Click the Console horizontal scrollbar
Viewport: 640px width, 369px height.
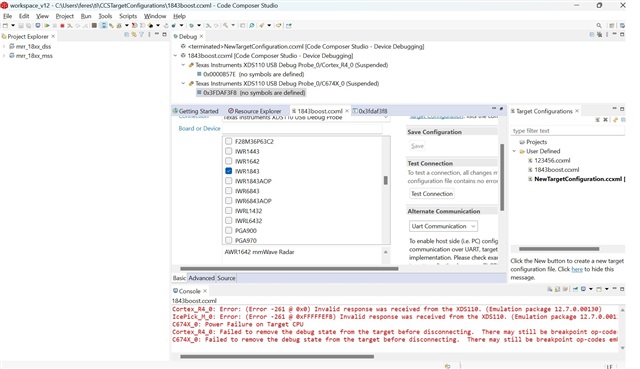coord(277,356)
